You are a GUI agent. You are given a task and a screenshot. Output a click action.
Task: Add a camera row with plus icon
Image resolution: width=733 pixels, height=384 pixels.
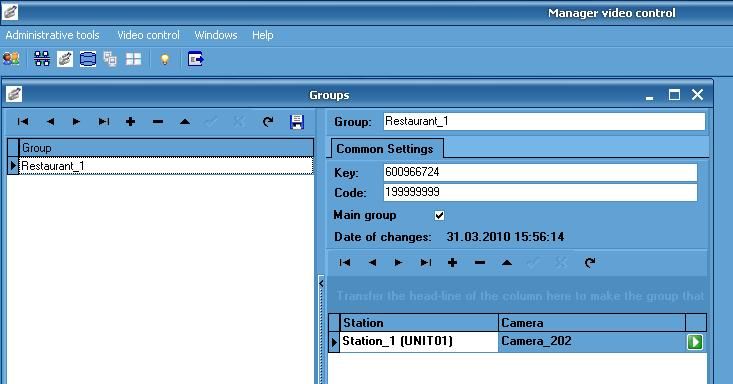453,263
